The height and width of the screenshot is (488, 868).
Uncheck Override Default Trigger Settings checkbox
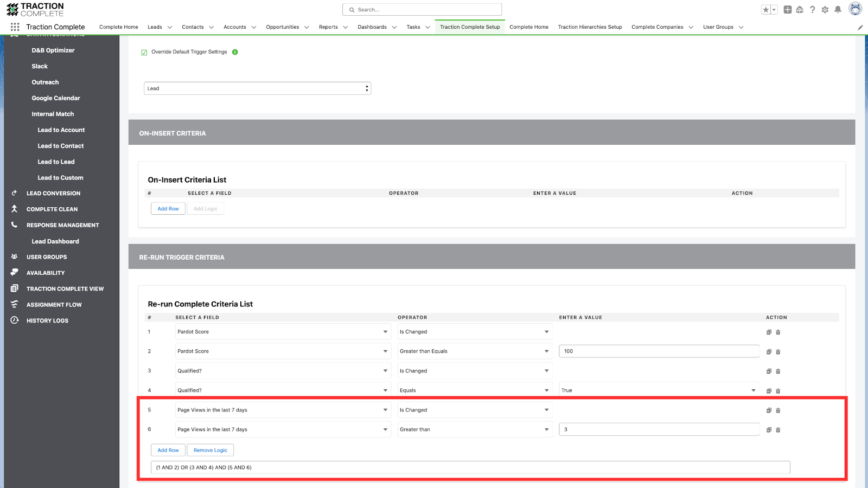tap(144, 53)
